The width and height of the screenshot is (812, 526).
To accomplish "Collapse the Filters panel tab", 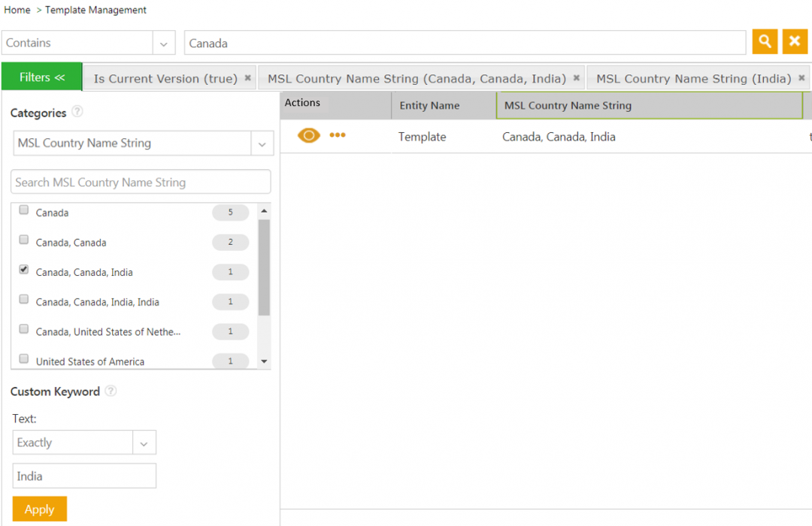I will [42, 77].
